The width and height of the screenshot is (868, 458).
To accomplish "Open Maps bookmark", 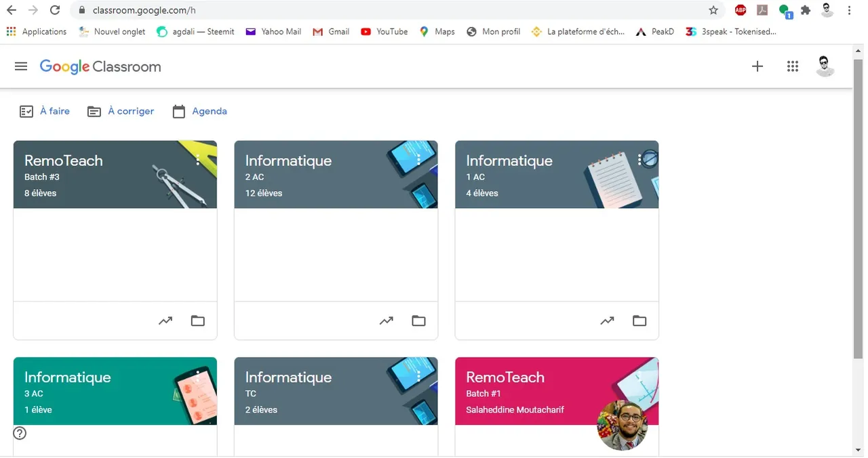I will tap(437, 31).
